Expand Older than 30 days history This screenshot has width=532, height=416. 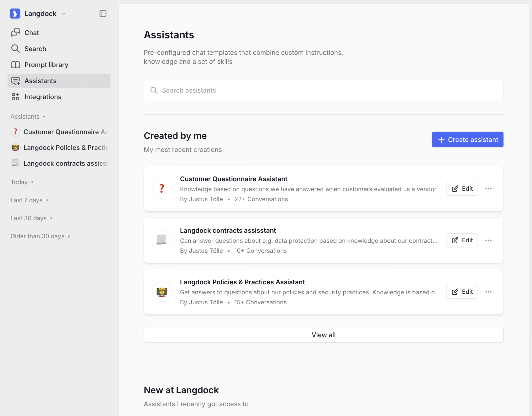[40, 236]
